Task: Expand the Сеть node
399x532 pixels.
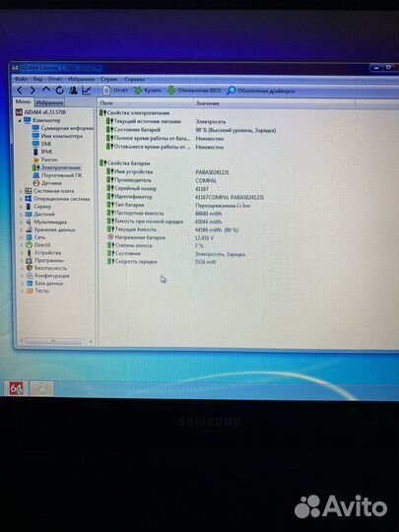Action: (x=22, y=237)
